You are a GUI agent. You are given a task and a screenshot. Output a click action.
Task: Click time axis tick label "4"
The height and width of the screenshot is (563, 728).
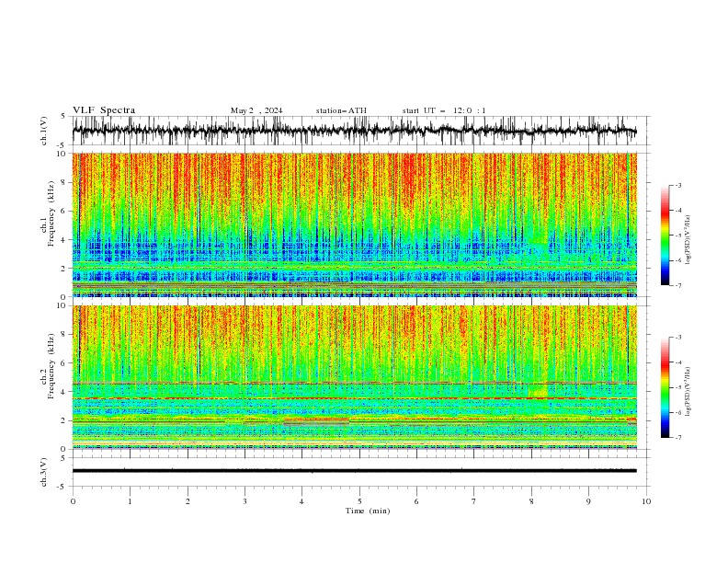coord(301,501)
